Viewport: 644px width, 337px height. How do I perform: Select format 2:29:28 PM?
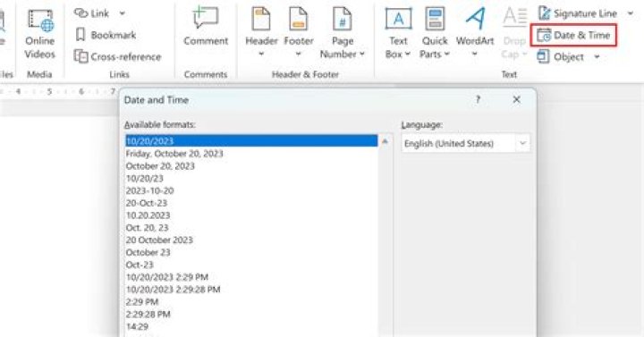[251, 314]
